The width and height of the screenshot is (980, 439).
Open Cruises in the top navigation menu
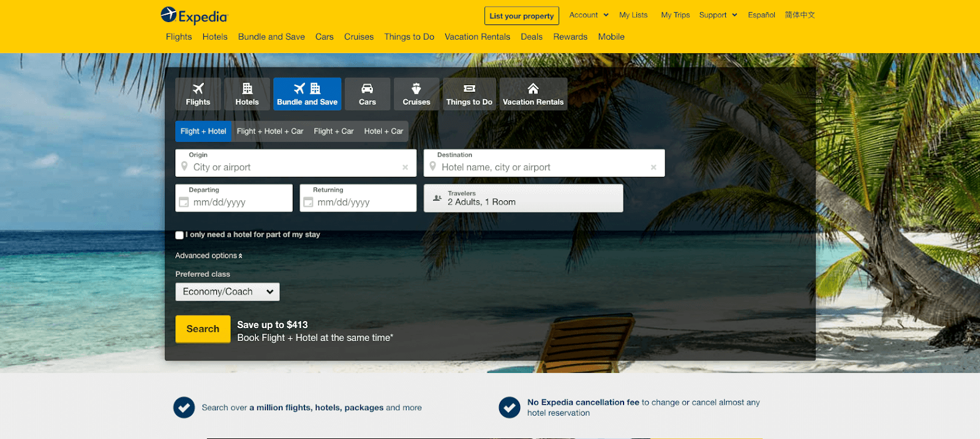[x=359, y=37]
